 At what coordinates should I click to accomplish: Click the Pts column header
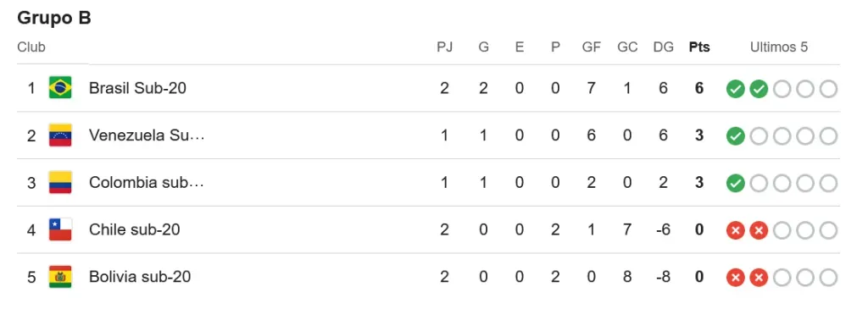coord(699,47)
